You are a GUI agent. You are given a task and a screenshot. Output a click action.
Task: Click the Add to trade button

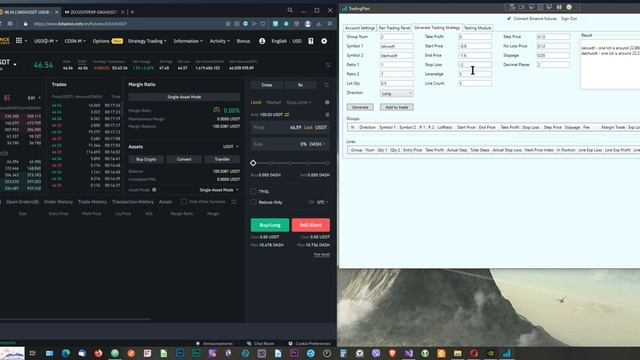[x=397, y=107]
